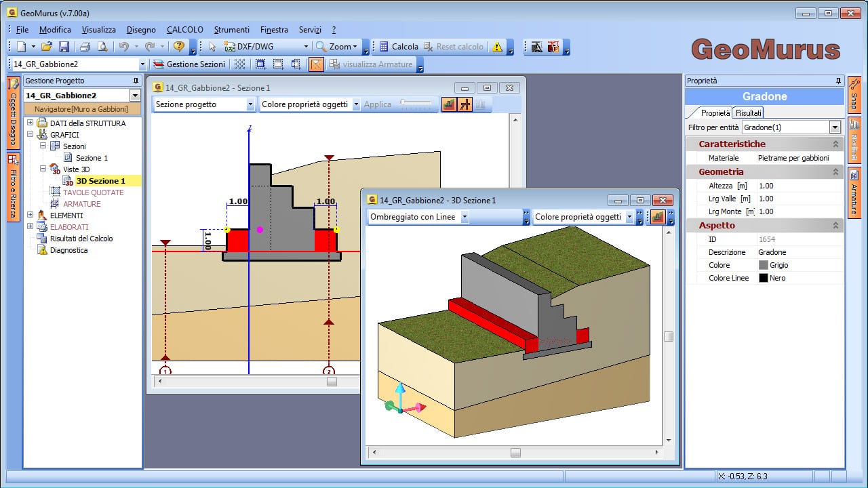The image size is (868, 488).
Task: Collapse the Aspetto property group
Action: [835, 226]
